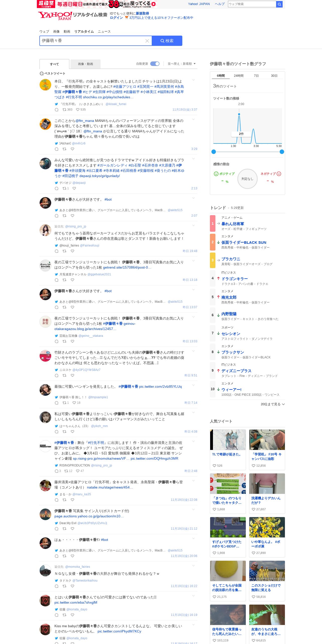Click the ログイン link
This screenshot has width=322, height=644.
point(116,18)
